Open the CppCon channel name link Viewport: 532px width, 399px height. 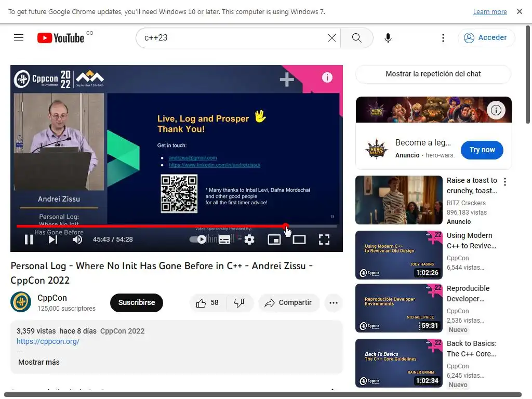tap(52, 298)
